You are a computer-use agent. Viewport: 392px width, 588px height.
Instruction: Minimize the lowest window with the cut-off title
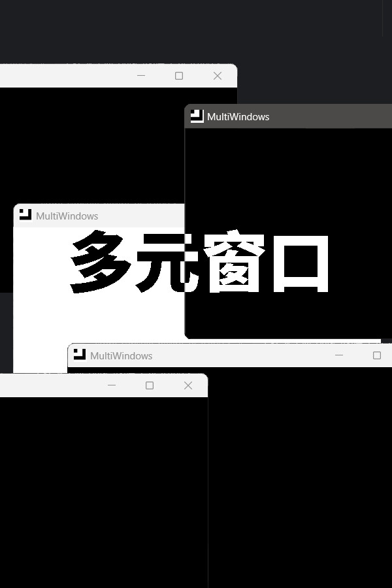click(x=112, y=385)
